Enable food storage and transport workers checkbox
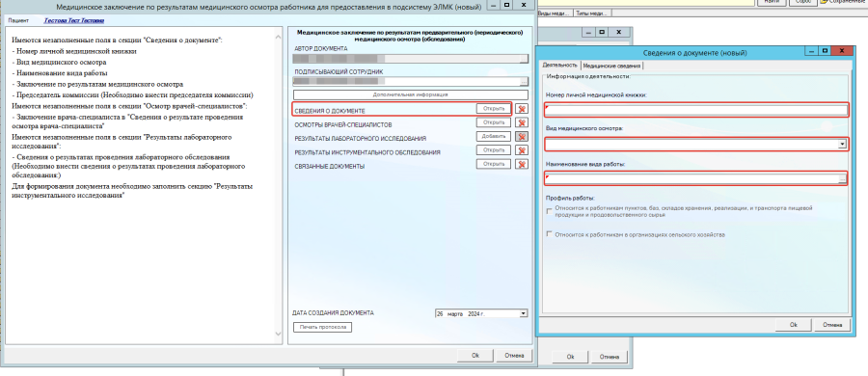Viewport: 868px width, 376px height. click(x=549, y=211)
